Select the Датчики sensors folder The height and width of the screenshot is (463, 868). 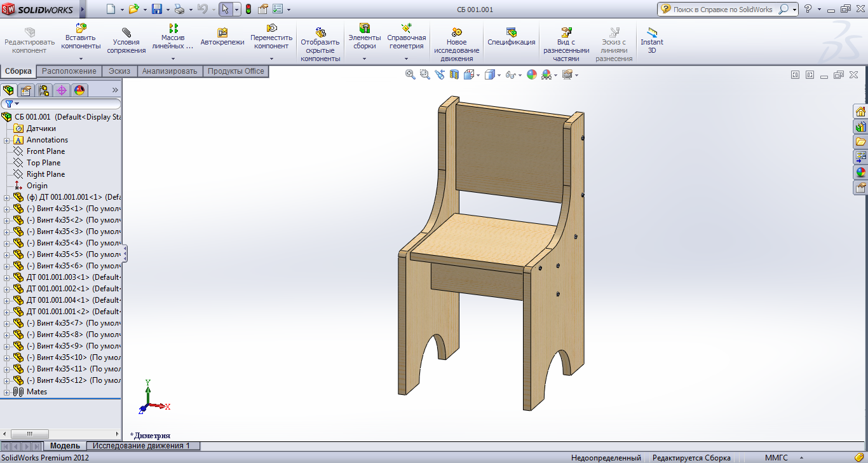[41, 128]
